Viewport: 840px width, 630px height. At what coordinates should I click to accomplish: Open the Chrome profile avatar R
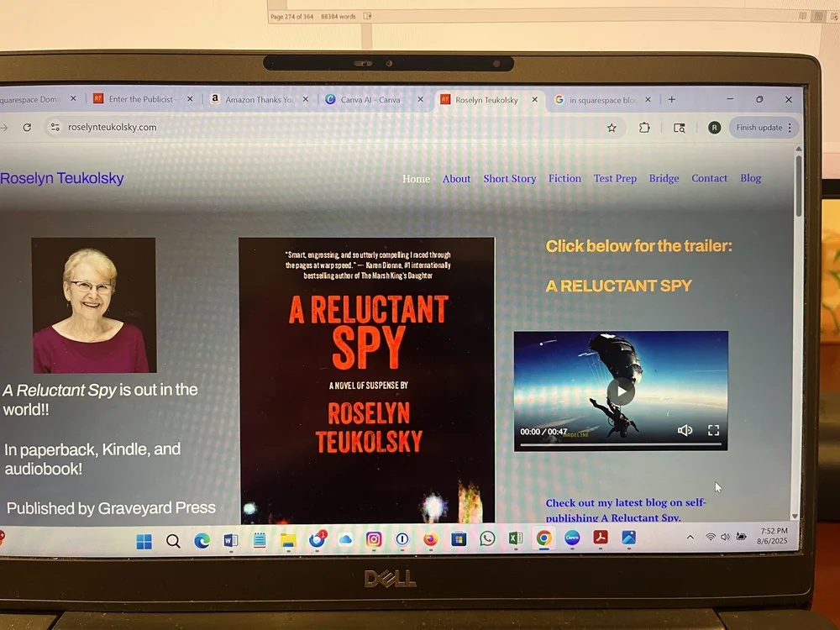714,128
